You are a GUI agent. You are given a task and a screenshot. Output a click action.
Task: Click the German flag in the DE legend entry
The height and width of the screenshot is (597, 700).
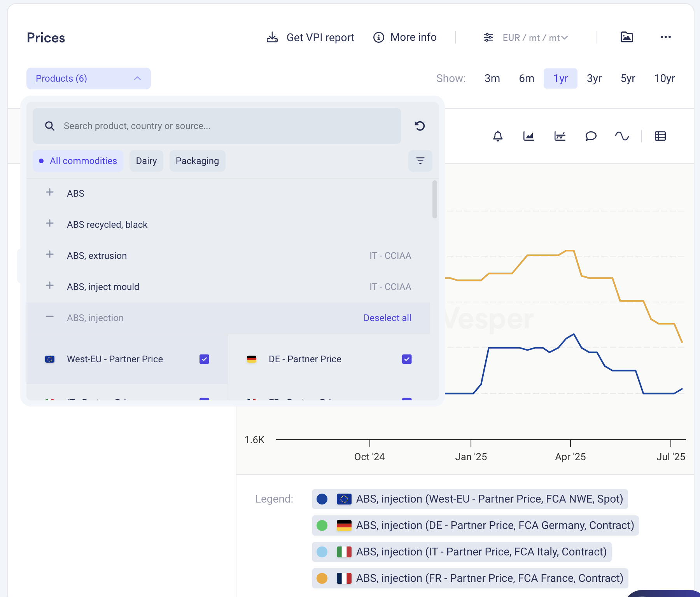tap(344, 525)
